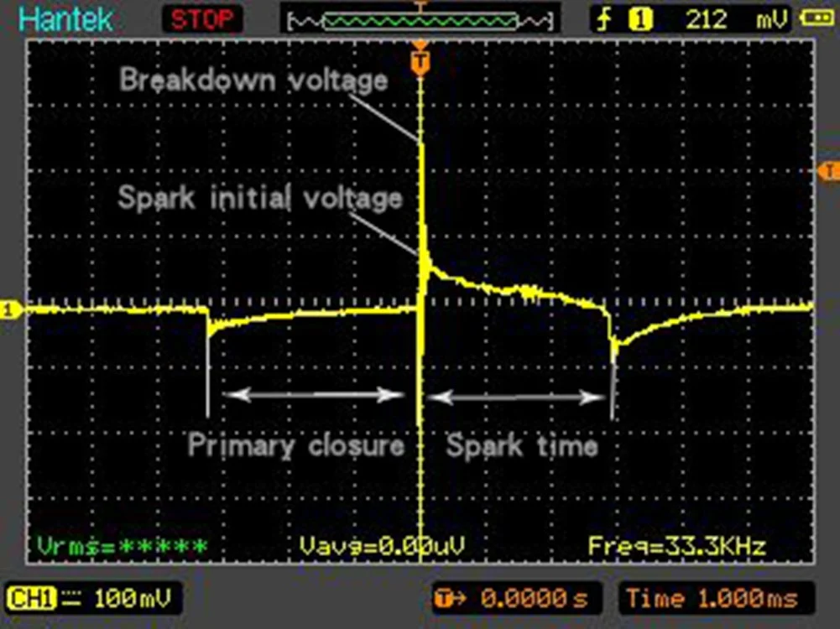The height and width of the screenshot is (629, 840).
Task: Click the Hantek logo
Action: click(x=65, y=18)
